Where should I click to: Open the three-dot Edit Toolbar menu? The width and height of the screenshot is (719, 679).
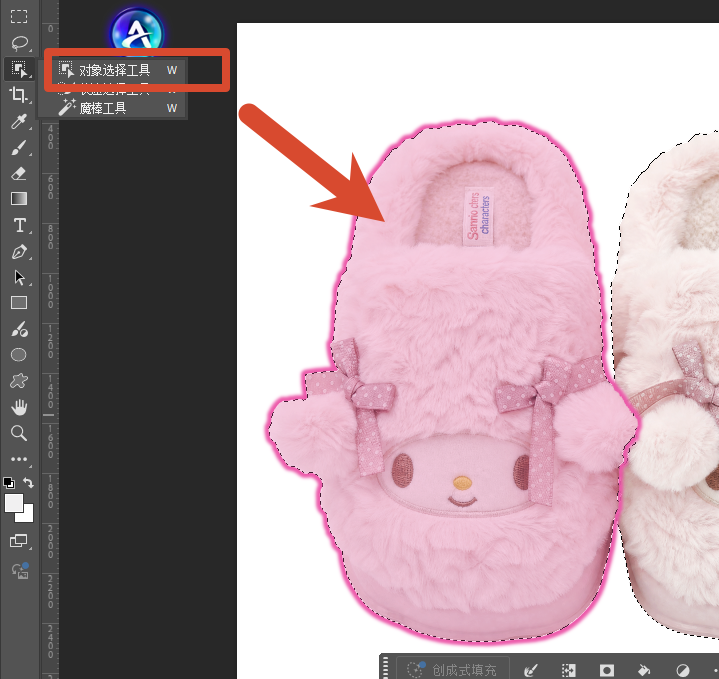pos(19,459)
